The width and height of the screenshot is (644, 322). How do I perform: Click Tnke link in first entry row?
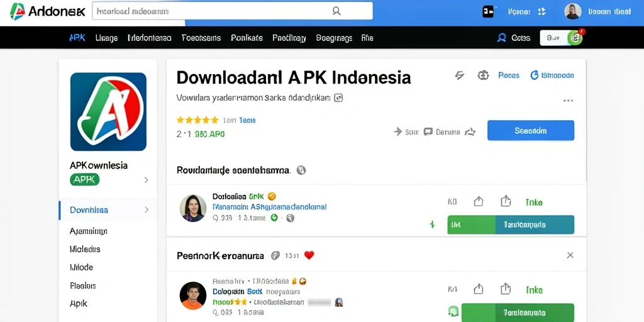coord(534,202)
